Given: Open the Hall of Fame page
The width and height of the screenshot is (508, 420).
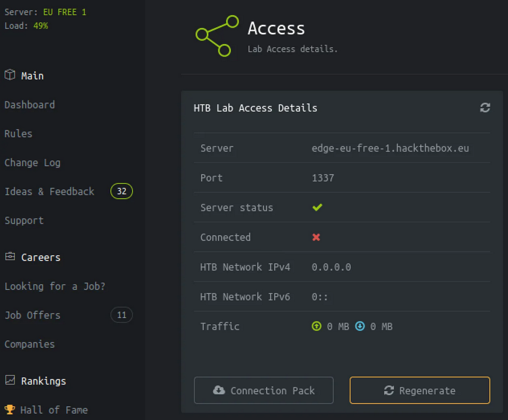Looking at the screenshot, I should [54, 410].
